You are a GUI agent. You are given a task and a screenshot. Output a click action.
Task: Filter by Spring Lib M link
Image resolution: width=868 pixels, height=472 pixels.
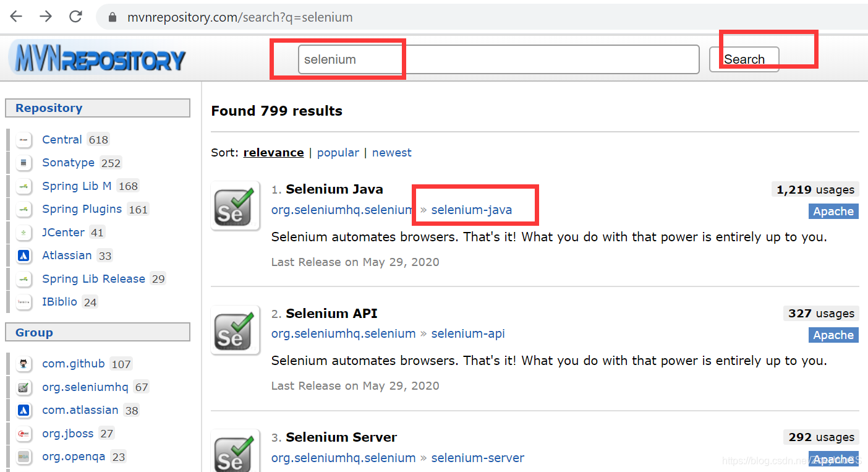[x=77, y=186]
